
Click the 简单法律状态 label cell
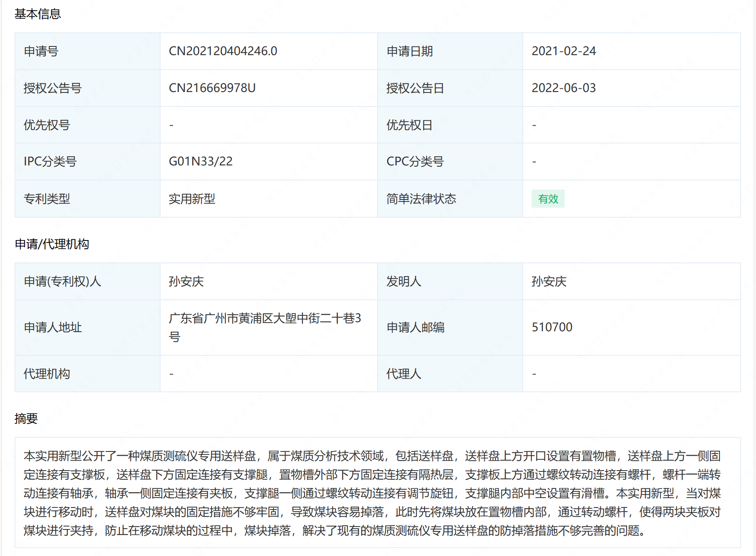450,199
